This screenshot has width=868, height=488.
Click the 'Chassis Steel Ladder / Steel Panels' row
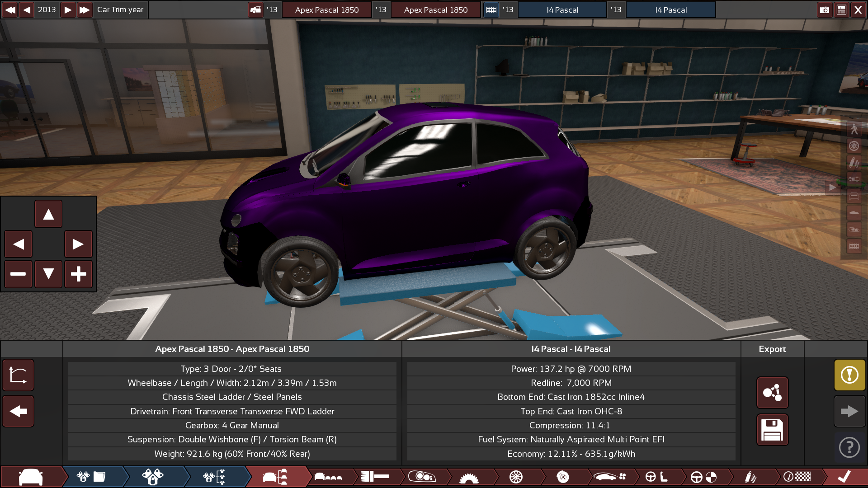[232, 397]
